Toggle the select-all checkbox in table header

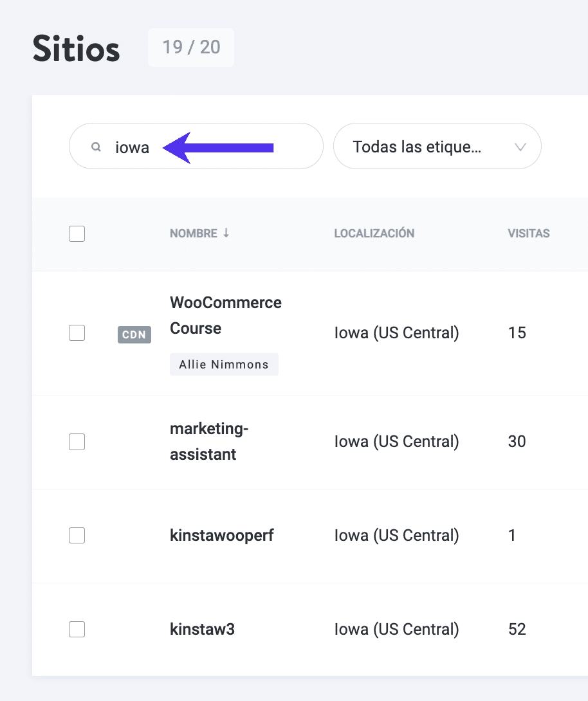click(77, 234)
